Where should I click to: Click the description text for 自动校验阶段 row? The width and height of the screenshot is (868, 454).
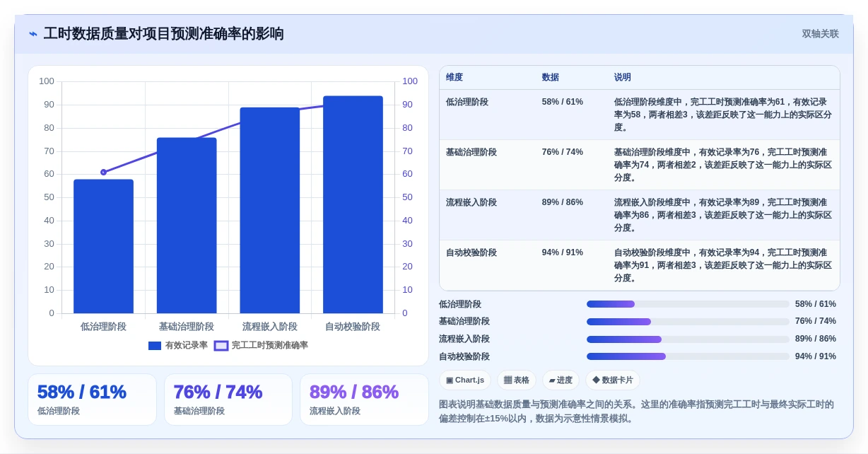coord(723,265)
